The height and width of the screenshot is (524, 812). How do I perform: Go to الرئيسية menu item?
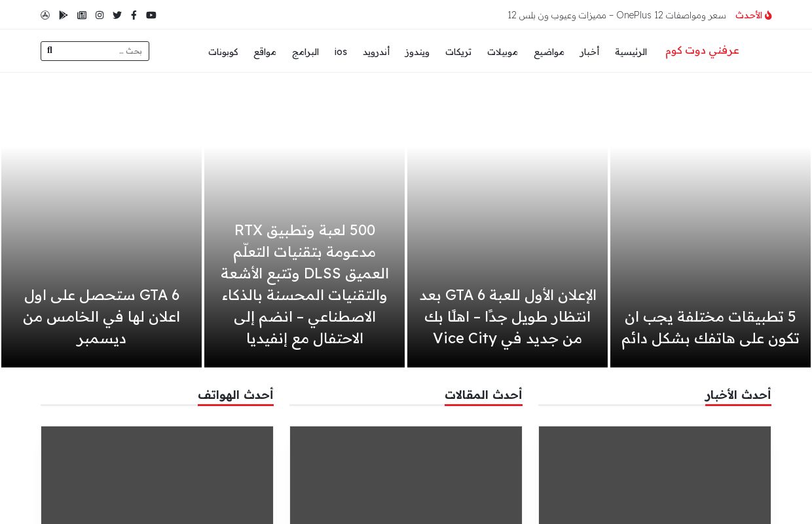(x=631, y=52)
